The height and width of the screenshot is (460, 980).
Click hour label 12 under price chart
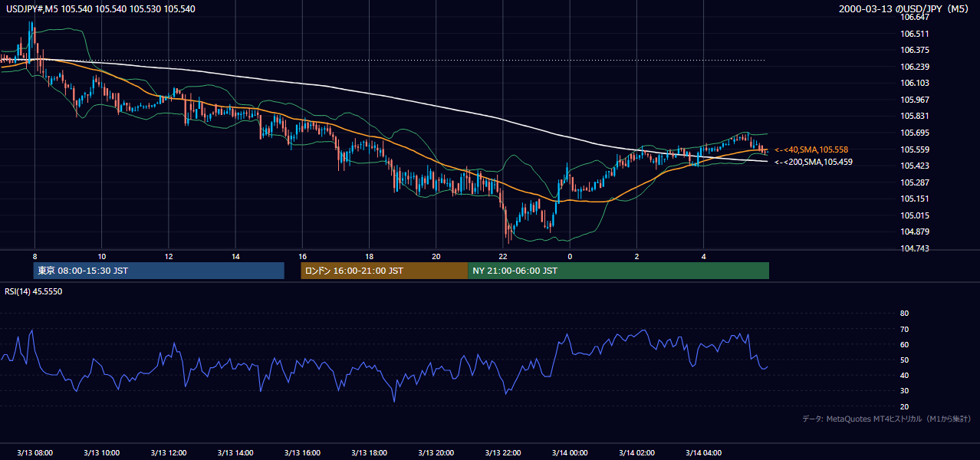[169, 256]
